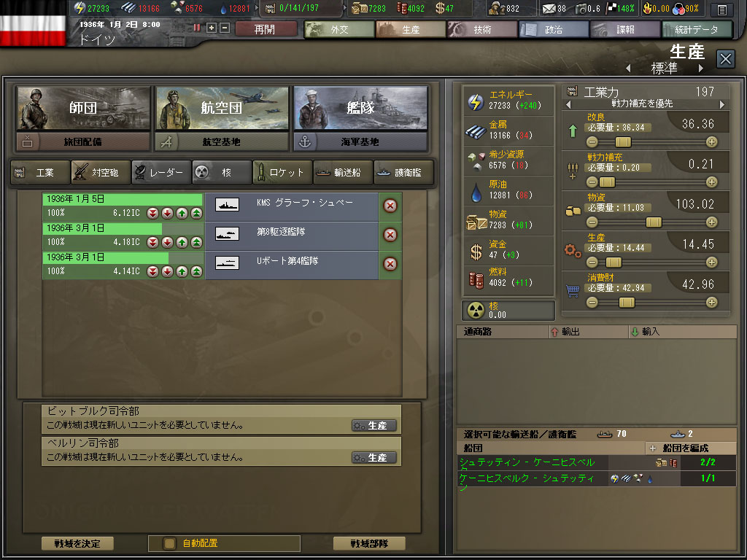Lower Uボート第4艦隊 priority to bottom

tap(152, 271)
